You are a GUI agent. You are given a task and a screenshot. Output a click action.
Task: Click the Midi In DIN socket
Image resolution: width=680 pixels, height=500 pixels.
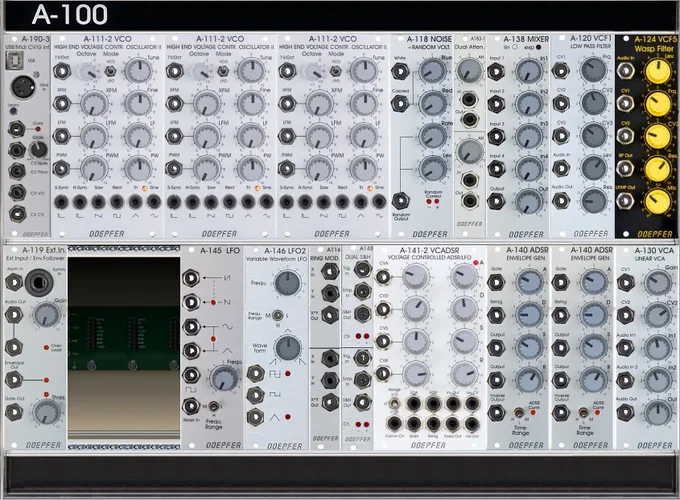pyautogui.click(x=23, y=87)
